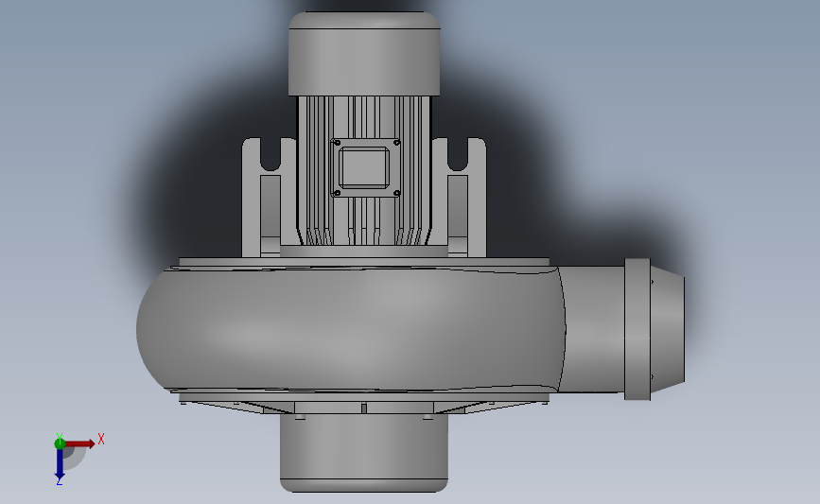Select the large volute blower casing
This screenshot has height=504, width=820.
click(x=350, y=329)
